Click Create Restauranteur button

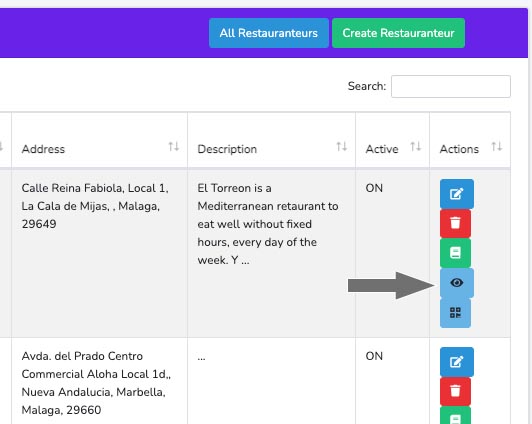[x=398, y=33]
